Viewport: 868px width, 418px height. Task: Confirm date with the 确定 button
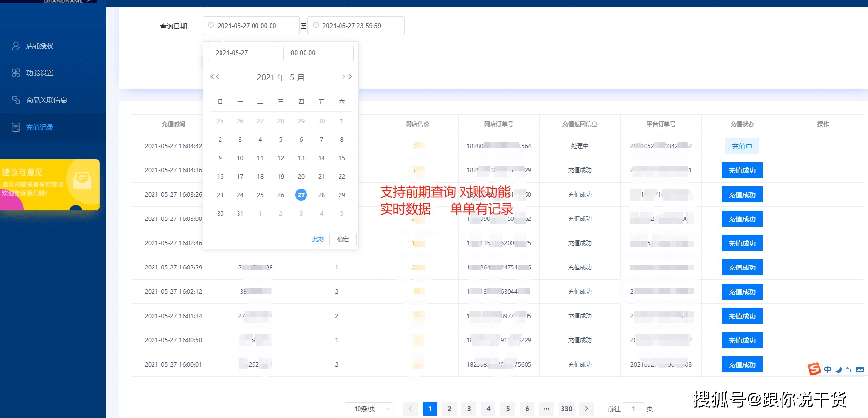click(343, 239)
